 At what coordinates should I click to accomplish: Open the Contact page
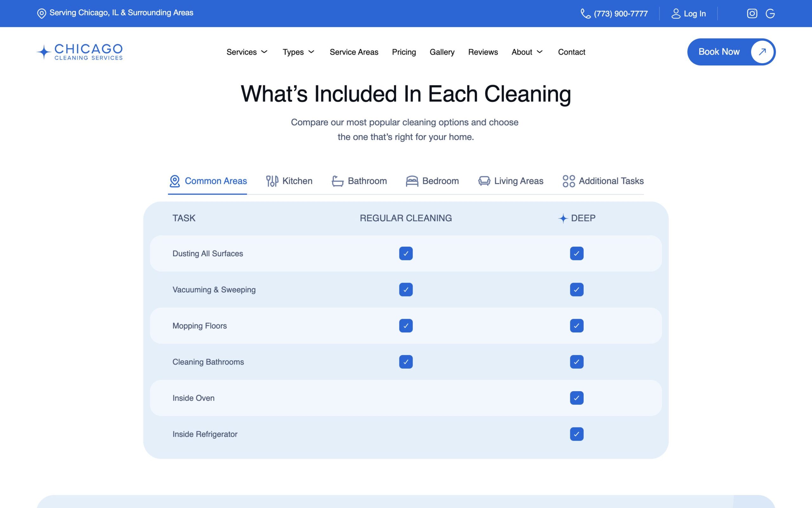click(572, 52)
